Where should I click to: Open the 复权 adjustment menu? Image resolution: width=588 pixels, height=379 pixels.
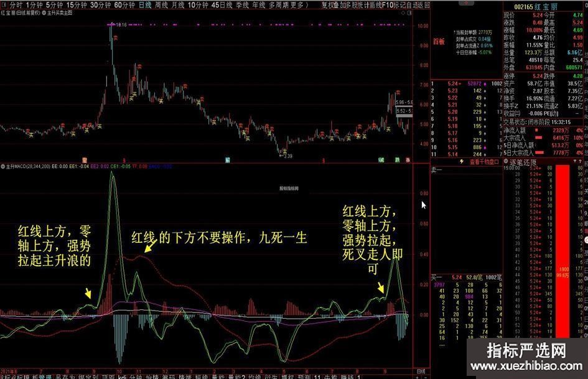click(327, 5)
